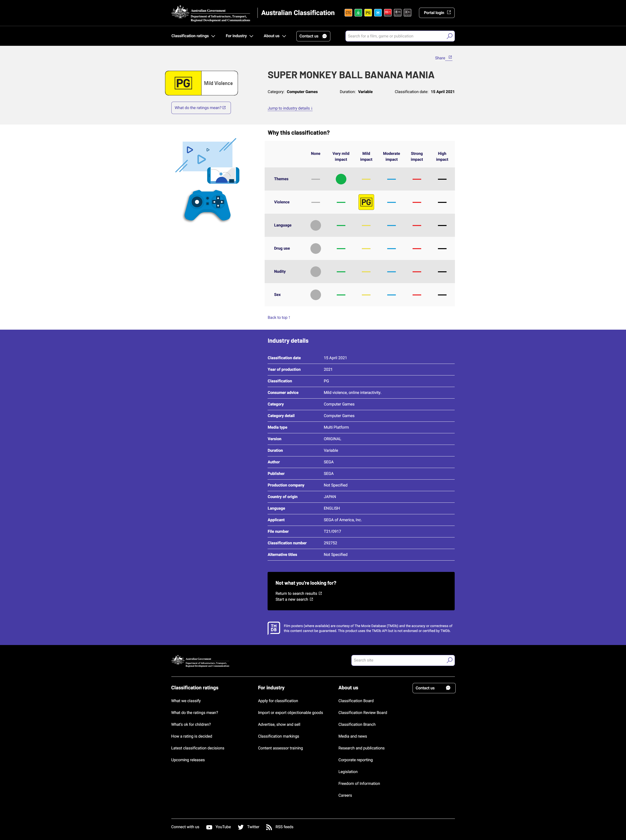Open Upcoming releases
The height and width of the screenshot is (840, 626).
pos(188,760)
